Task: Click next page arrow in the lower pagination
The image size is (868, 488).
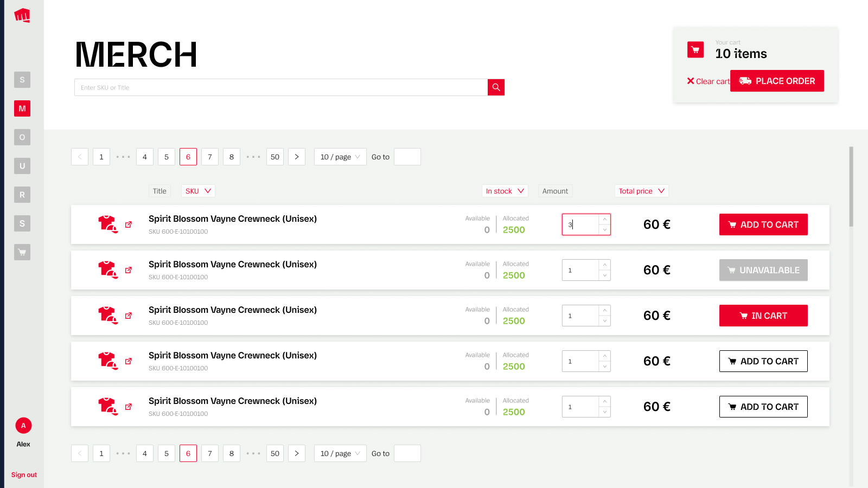Action: [x=297, y=453]
